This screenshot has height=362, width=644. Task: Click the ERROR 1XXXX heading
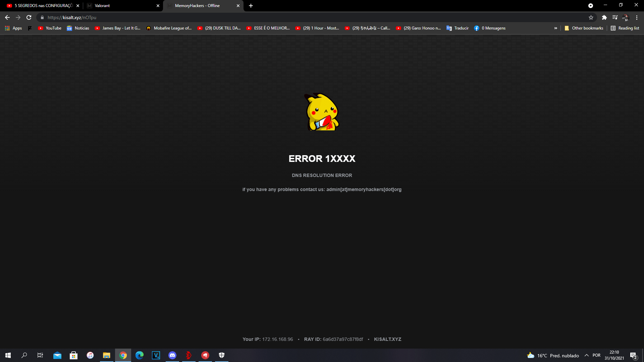click(x=322, y=159)
